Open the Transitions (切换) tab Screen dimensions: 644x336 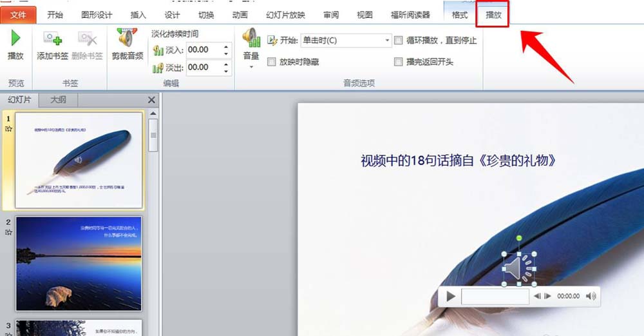pos(206,15)
